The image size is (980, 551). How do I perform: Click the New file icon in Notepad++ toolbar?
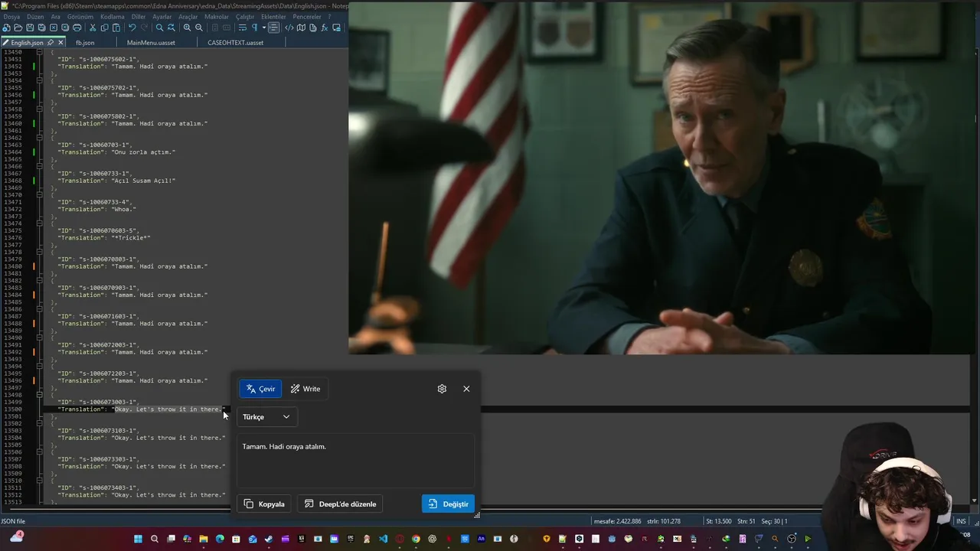(6, 28)
